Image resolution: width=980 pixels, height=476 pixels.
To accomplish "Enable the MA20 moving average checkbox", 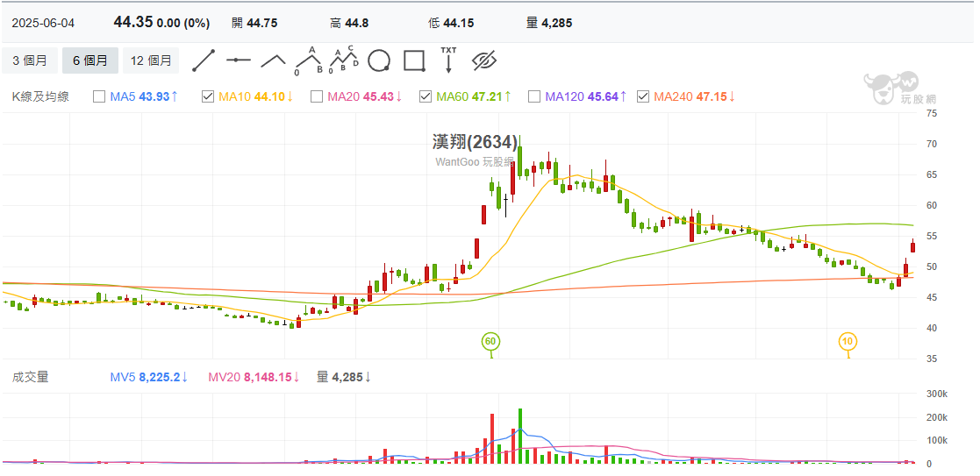I will [x=316, y=96].
